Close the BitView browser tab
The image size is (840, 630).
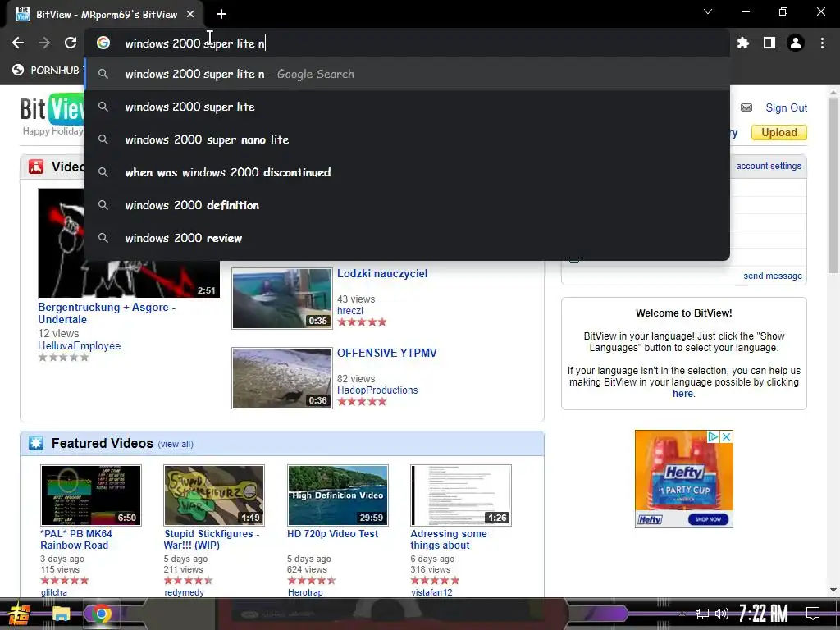tap(190, 15)
